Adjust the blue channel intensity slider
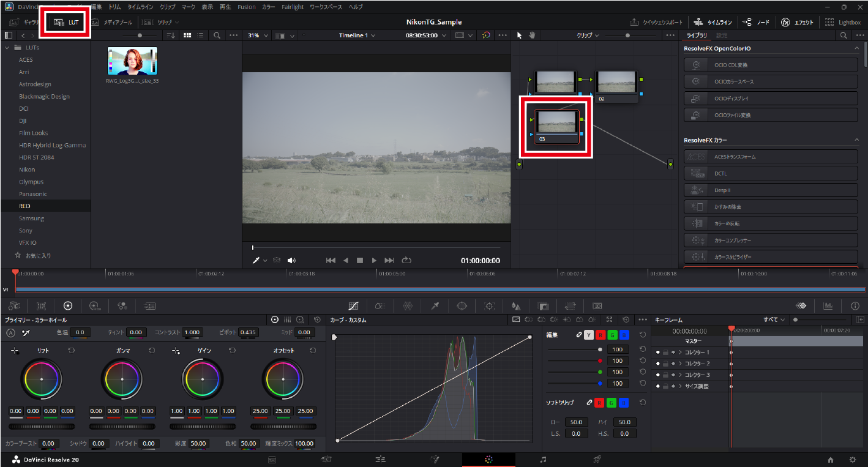This screenshot has height=467, width=868. tap(600, 383)
